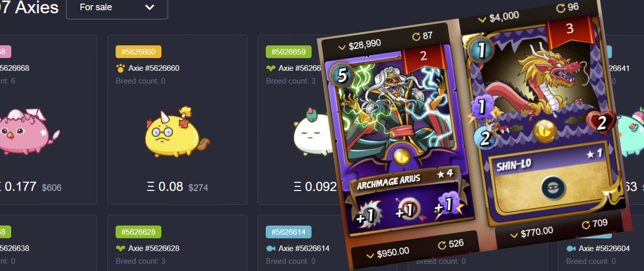Select the green #5626659 ID badge
This screenshot has width=644, height=271.
tap(289, 51)
